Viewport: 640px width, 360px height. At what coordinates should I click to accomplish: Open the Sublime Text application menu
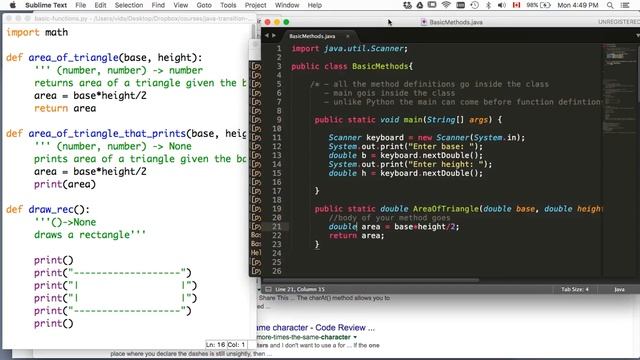pyautogui.click(x=46, y=5)
